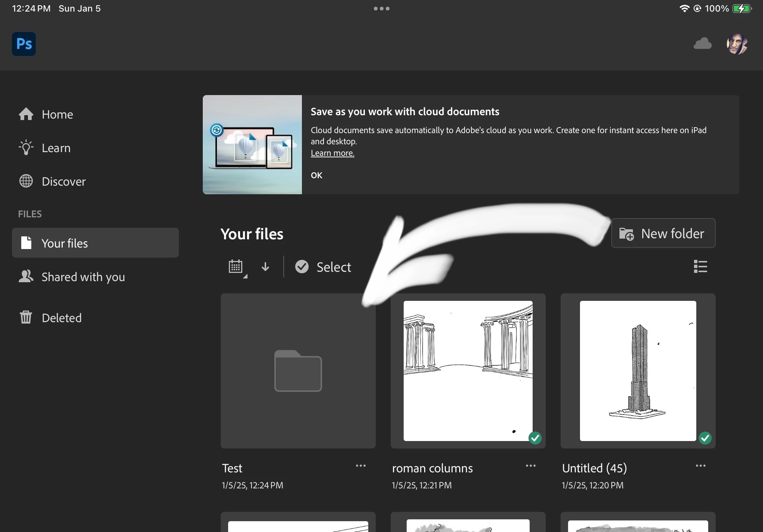The height and width of the screenshot is (532, 763).
Task: Open sort-by date dropdown
Action: 237,267
